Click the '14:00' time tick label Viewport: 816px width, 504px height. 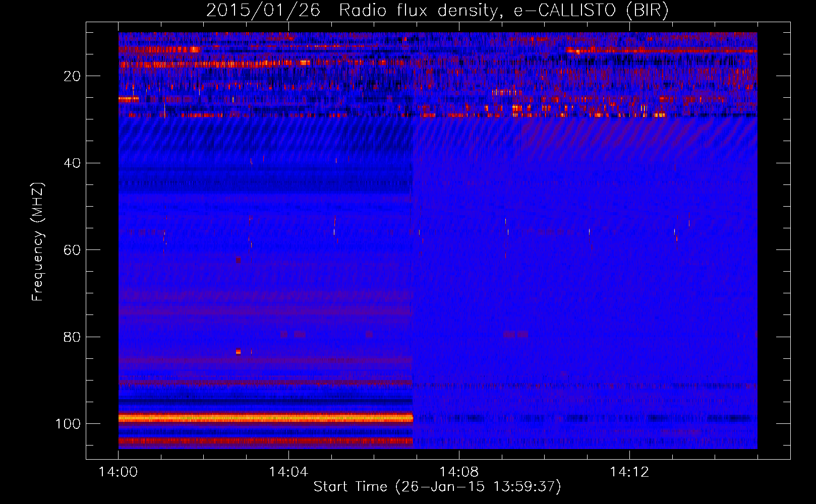click(118, 472)
